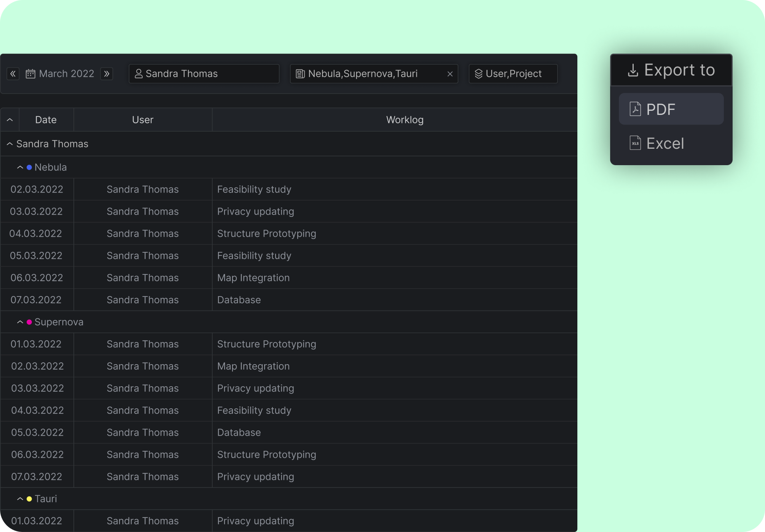Click the Sandra Thomas user filter field
The height and width of the screenshot is (532, 765).
[204, 73]
